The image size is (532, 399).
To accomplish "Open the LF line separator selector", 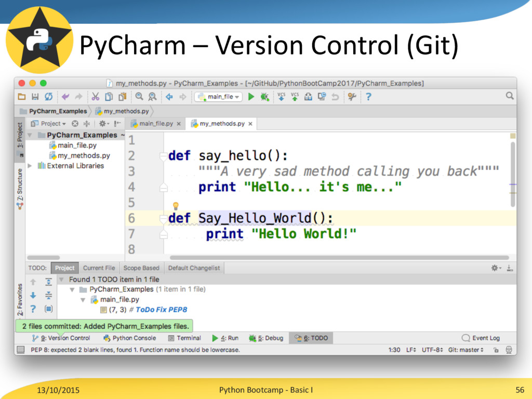I will pos(411,350).
